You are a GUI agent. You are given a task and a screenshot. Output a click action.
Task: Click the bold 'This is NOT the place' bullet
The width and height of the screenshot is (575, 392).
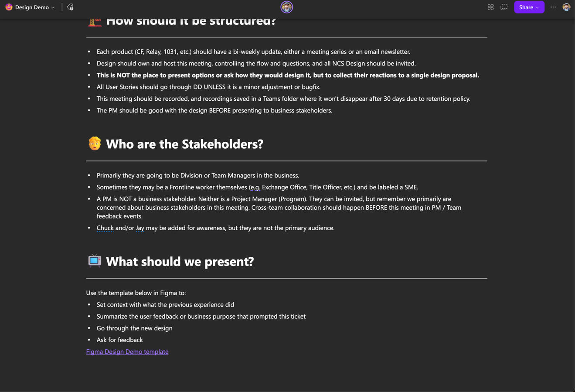point(287,75)
